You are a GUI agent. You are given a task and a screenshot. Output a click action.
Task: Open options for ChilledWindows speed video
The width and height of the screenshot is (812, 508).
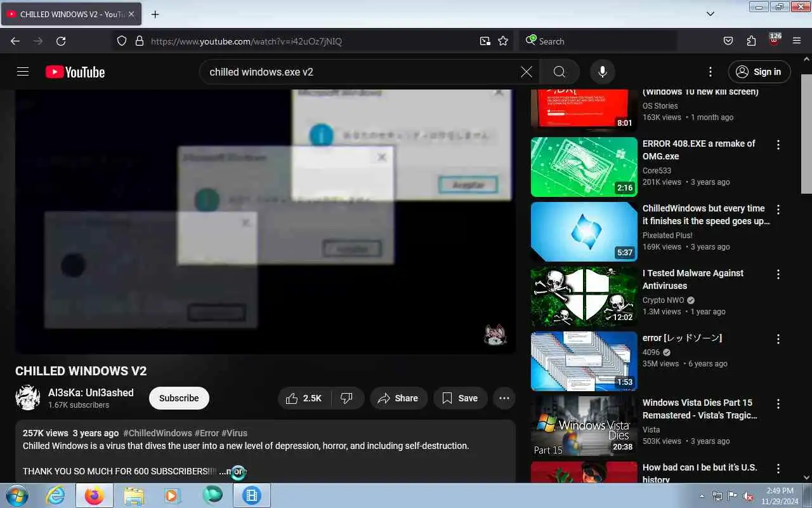(778, 210)
